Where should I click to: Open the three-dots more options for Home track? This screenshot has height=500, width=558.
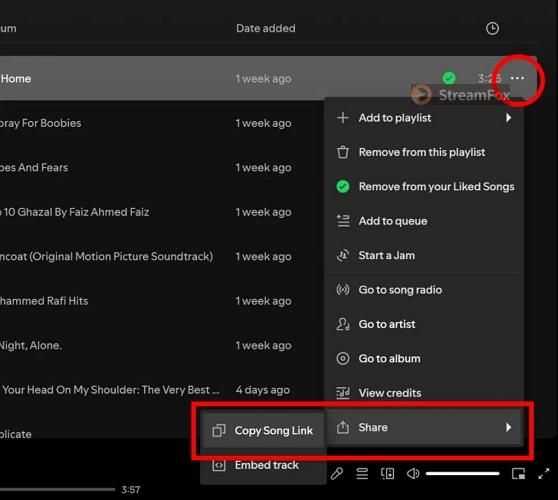pyautogui.click(x=517, y=78)
